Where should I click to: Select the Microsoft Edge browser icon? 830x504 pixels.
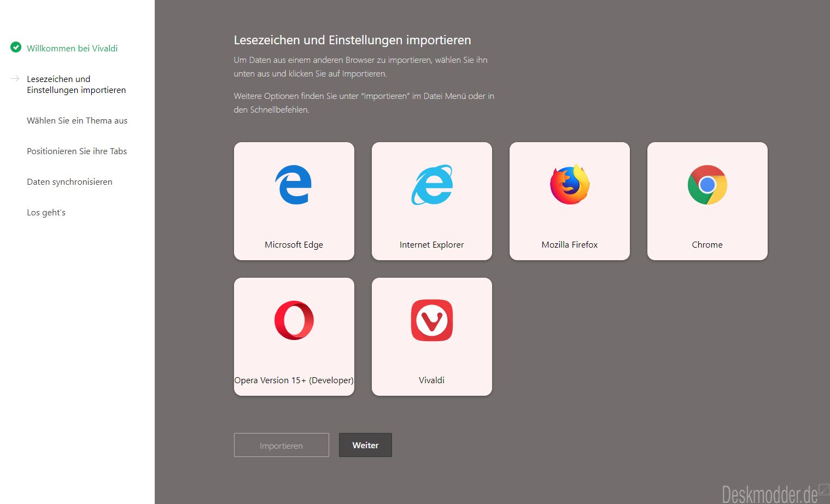[x=294, y=185]
